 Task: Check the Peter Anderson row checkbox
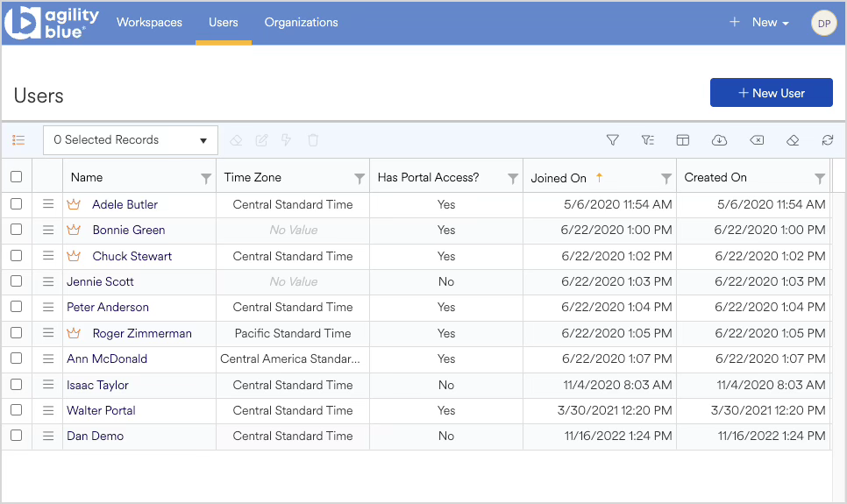click(16, 306)
